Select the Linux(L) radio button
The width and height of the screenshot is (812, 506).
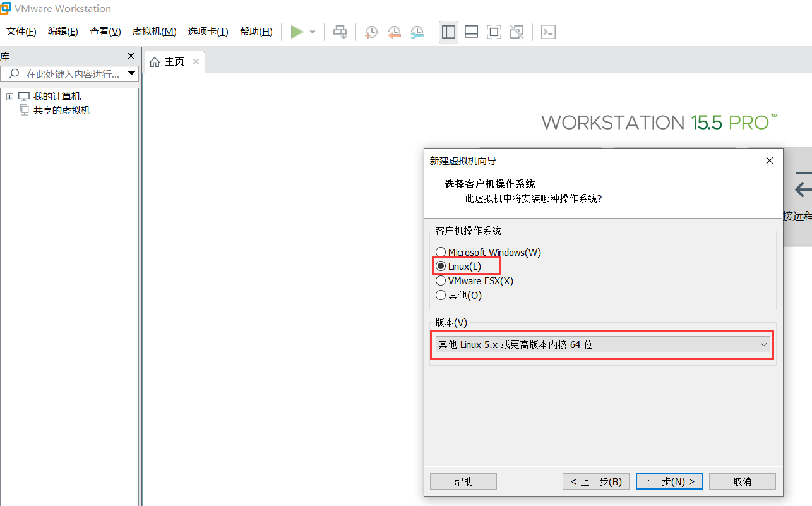coord(441,266)
